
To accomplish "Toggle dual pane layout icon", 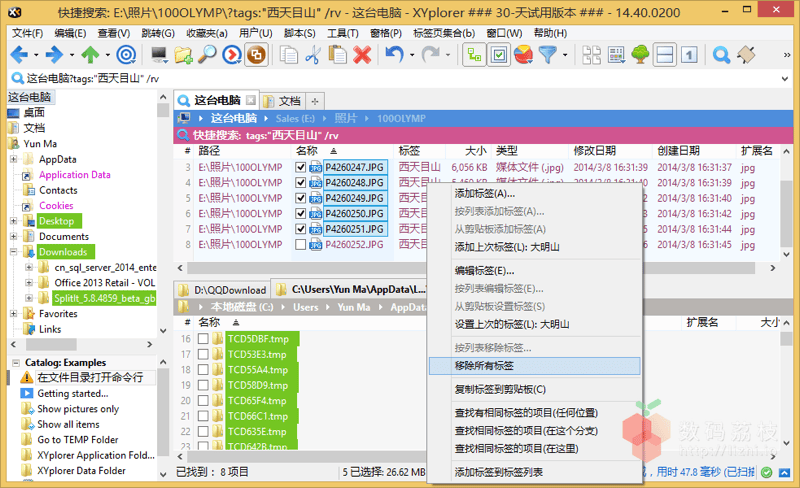I will tap(665, 55).
